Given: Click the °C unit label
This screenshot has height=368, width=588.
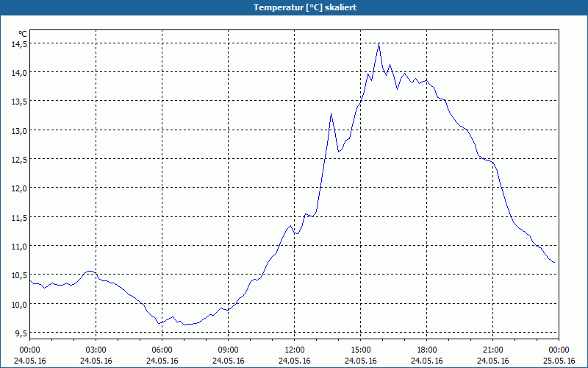Looking at the screenshot, I should point(23,33).
